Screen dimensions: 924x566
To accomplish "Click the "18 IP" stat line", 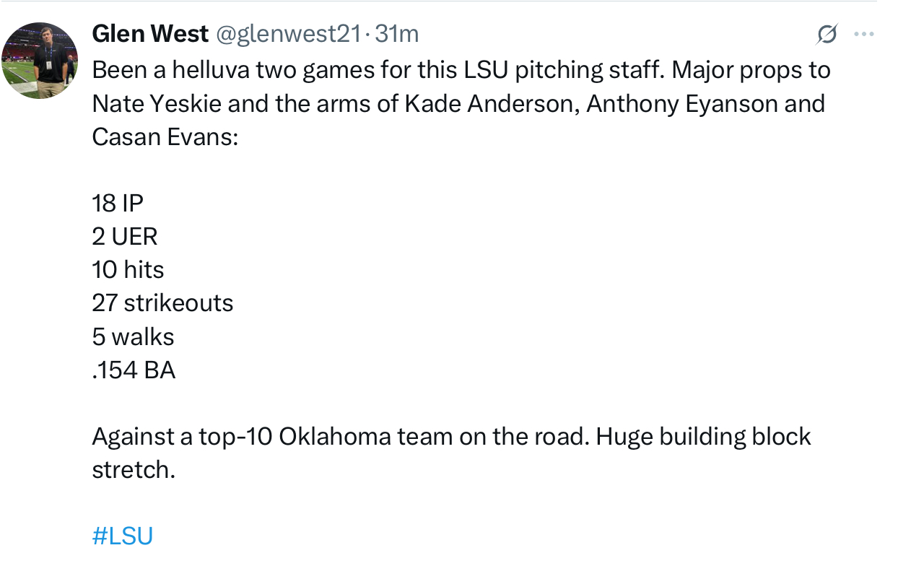I will (x=118, y=203).
